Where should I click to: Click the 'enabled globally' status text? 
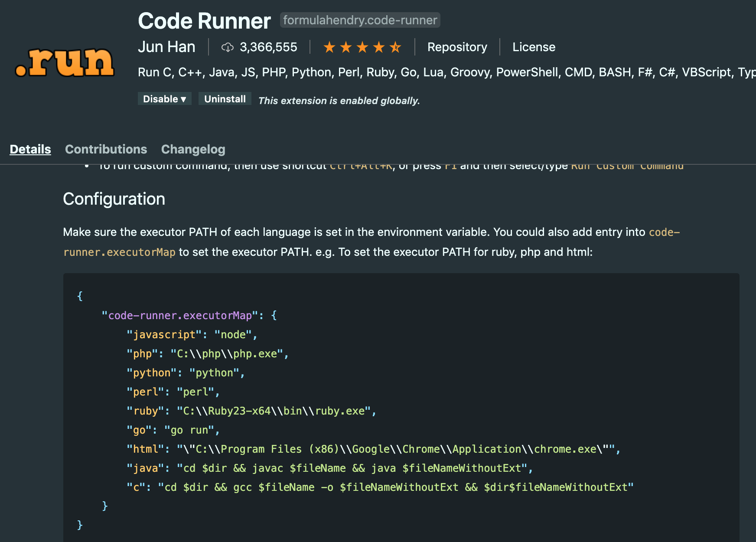tap(339, 101)
